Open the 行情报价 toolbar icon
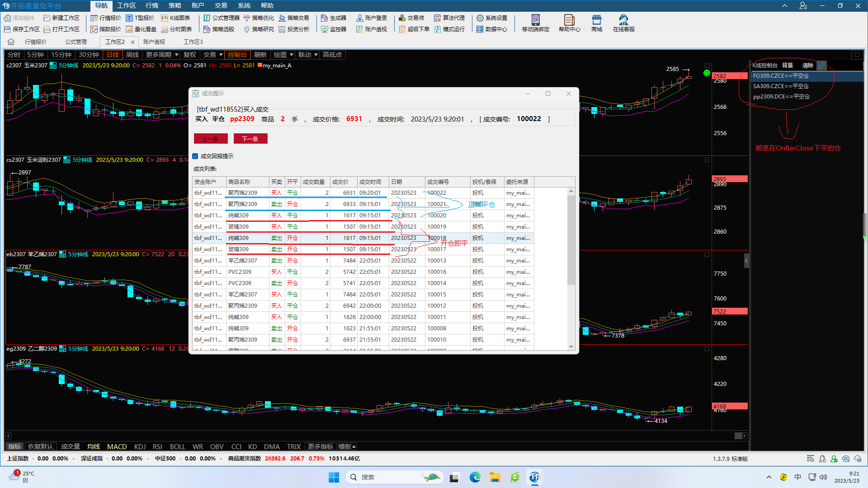 click(106, 18)
